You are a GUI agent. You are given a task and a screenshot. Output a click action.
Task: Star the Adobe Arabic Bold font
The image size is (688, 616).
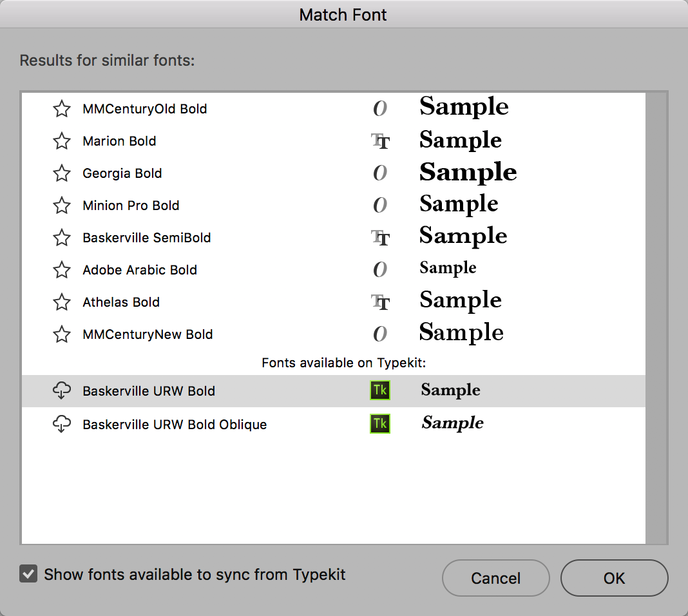pyautogui.click(x=62, y=270)
